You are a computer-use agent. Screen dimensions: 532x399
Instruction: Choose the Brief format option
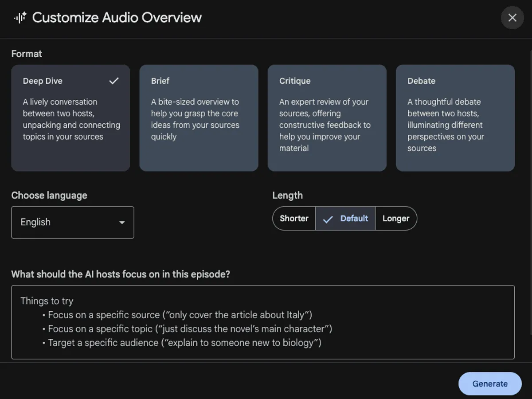click(x=199, y=118)
